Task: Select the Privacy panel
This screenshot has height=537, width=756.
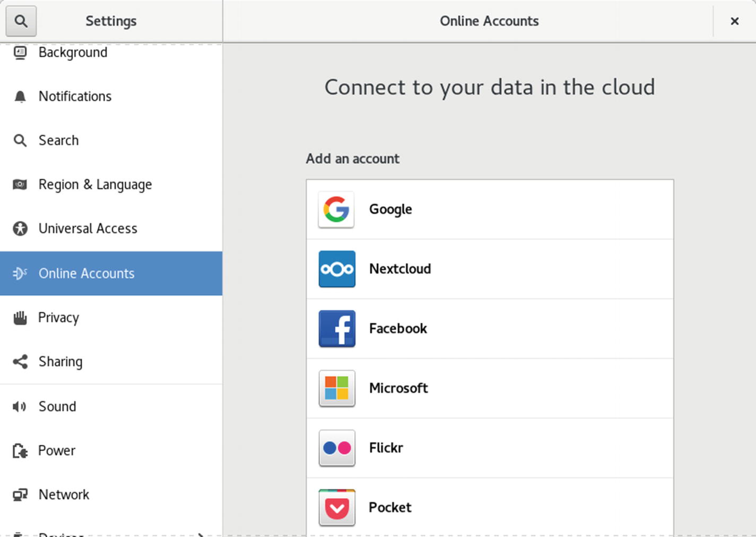Action: pyautogui.click(x=111, y=318)
